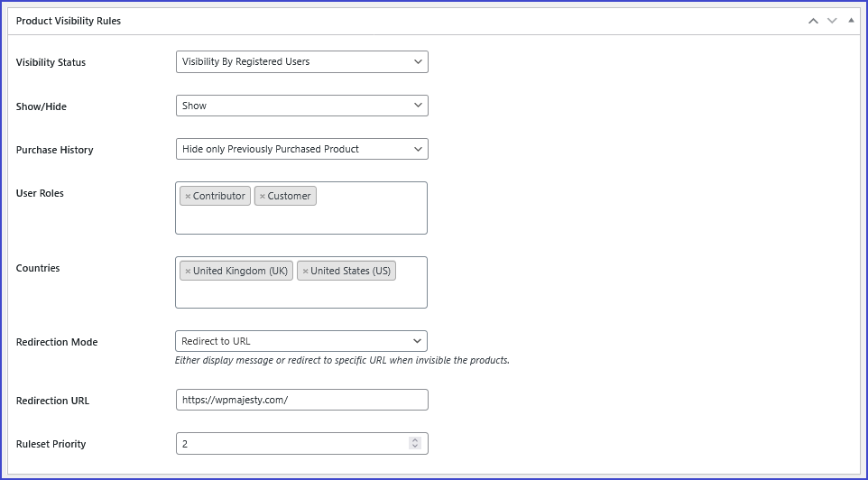
Task: Move Product Visibility Rules panel down
Action: pos(832,21)
